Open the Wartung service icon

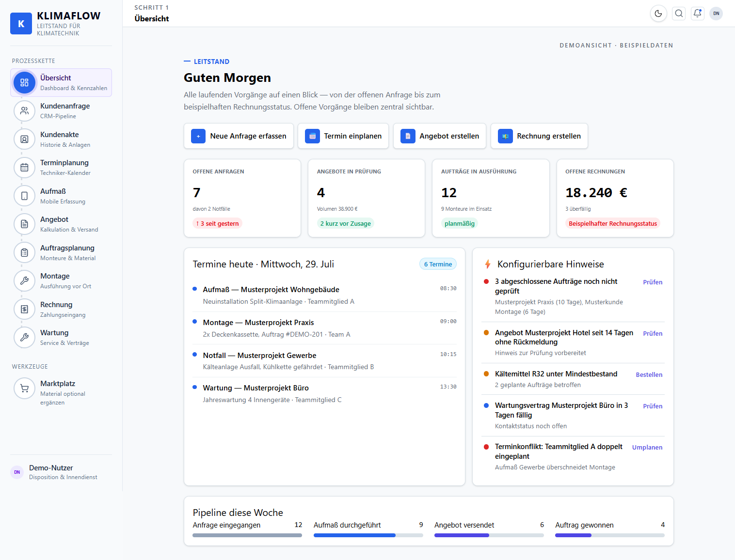[24, 338]
